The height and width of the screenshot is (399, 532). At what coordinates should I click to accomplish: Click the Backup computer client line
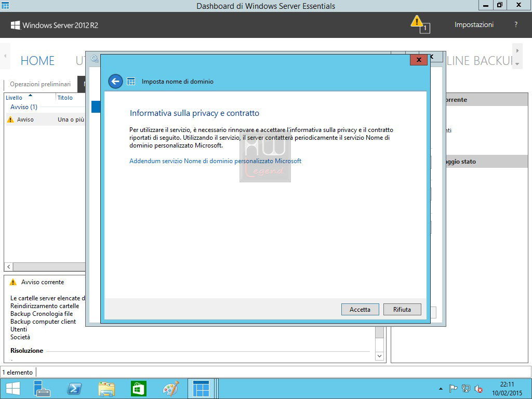click(43, 321)
